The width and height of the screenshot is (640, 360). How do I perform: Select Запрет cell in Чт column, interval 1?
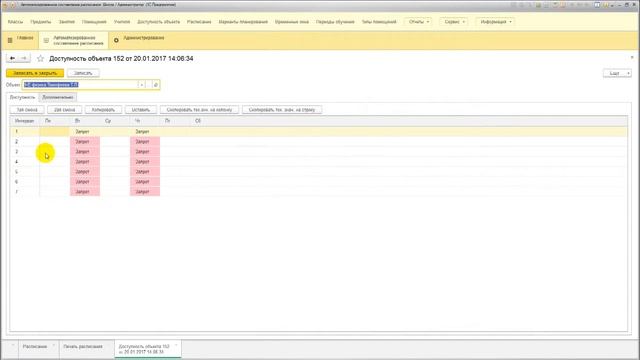point(145,132)
